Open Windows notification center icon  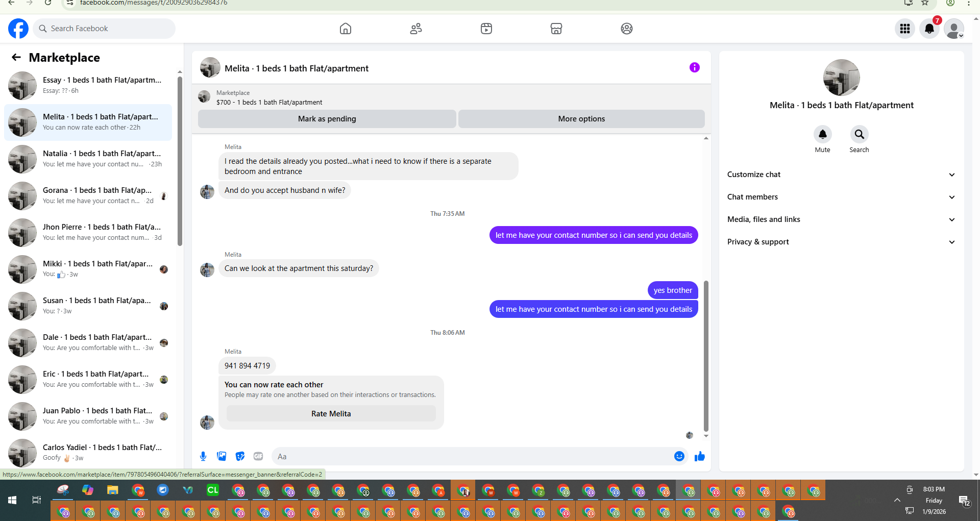[x=964, y=501]
